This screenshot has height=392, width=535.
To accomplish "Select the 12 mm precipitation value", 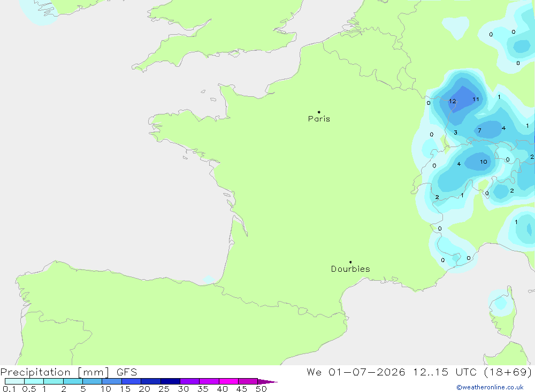I will 453,101.
